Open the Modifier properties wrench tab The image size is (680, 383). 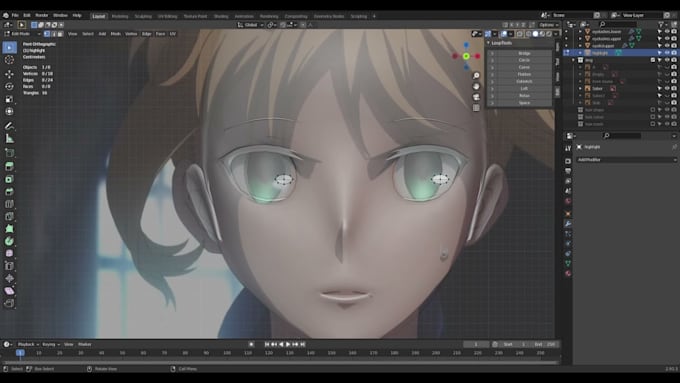[568, 224]
